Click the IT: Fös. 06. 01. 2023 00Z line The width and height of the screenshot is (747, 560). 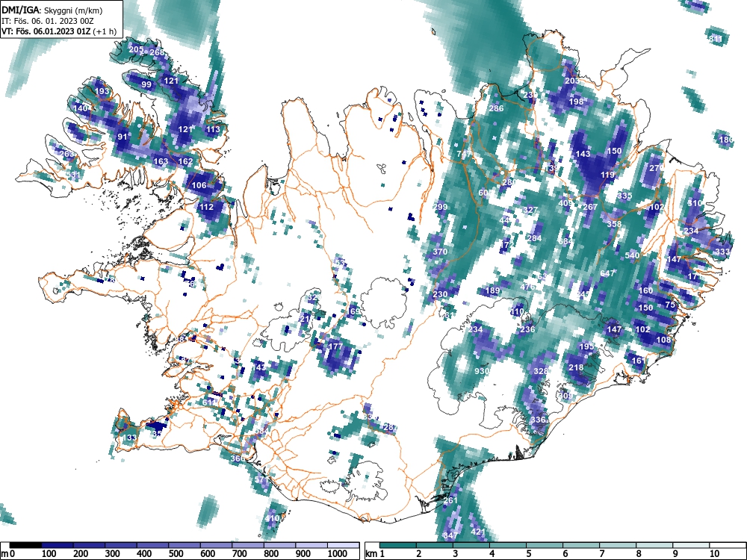pyautogui.click(x=47, y=21)
